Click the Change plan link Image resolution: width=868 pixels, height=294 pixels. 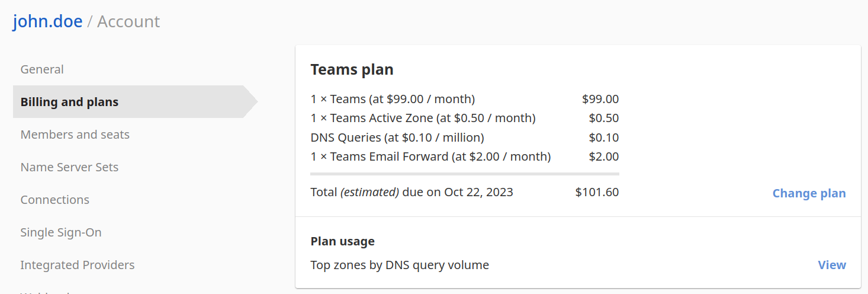[x=809, y=193]
